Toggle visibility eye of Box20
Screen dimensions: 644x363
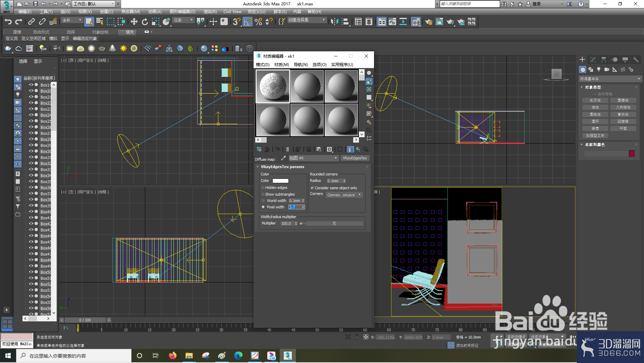31,91
